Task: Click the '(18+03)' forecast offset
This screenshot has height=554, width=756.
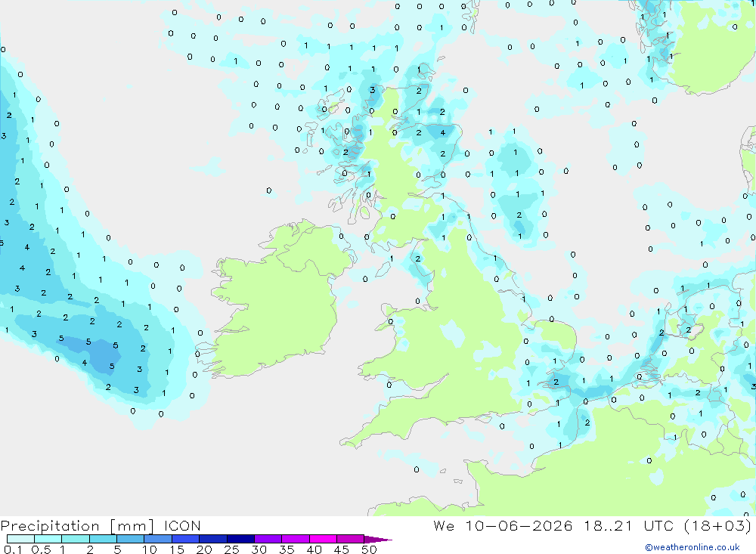Action: pos(718,525)
